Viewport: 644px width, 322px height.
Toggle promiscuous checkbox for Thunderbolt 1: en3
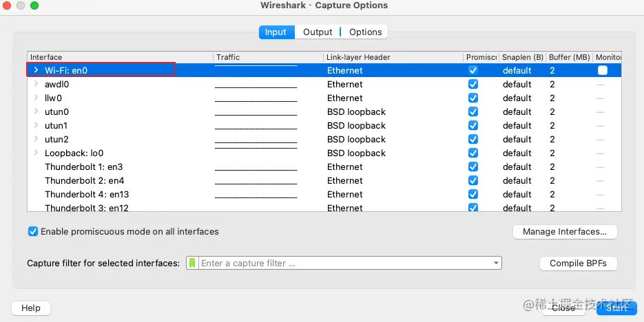[x=473, y=167]
